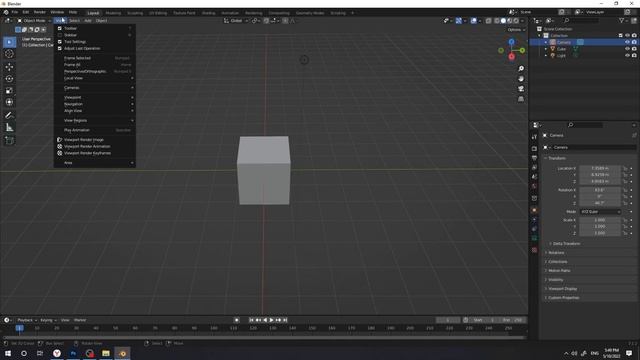Image resolution: width=640 pixels, height=360 pixels.
Task: Click the Scale X value field
Action: coord(600,220)
